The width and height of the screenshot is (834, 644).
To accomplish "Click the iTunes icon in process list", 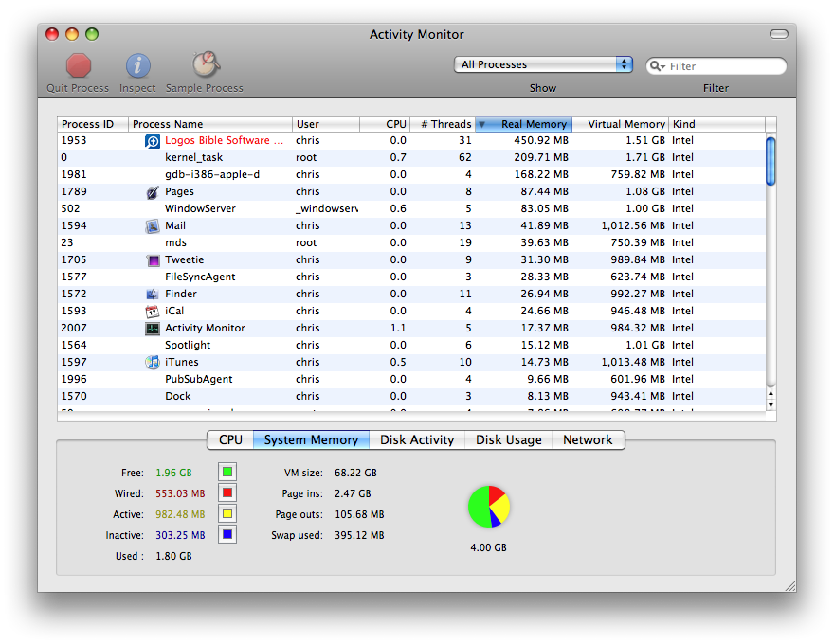I will point(153,363).
